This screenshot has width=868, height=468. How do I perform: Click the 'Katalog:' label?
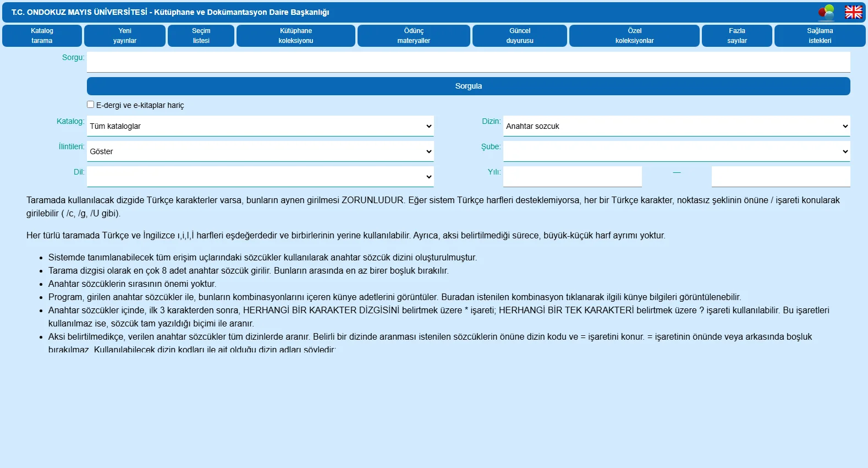(70, 121)
